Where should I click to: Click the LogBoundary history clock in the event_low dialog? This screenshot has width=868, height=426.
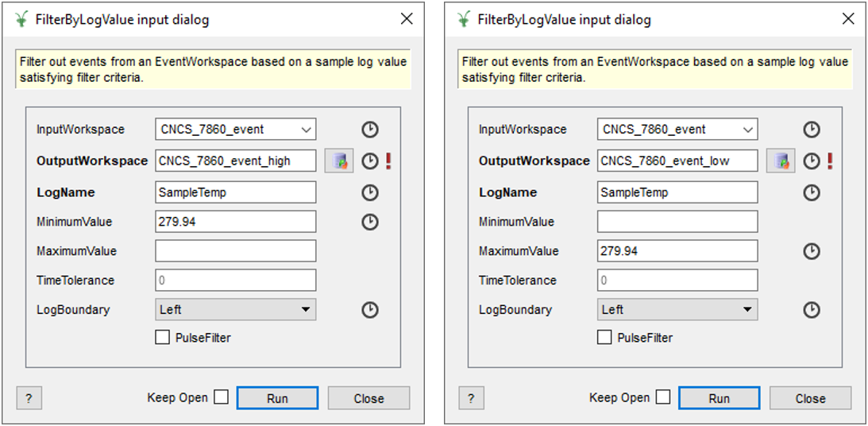coord(812,310)
